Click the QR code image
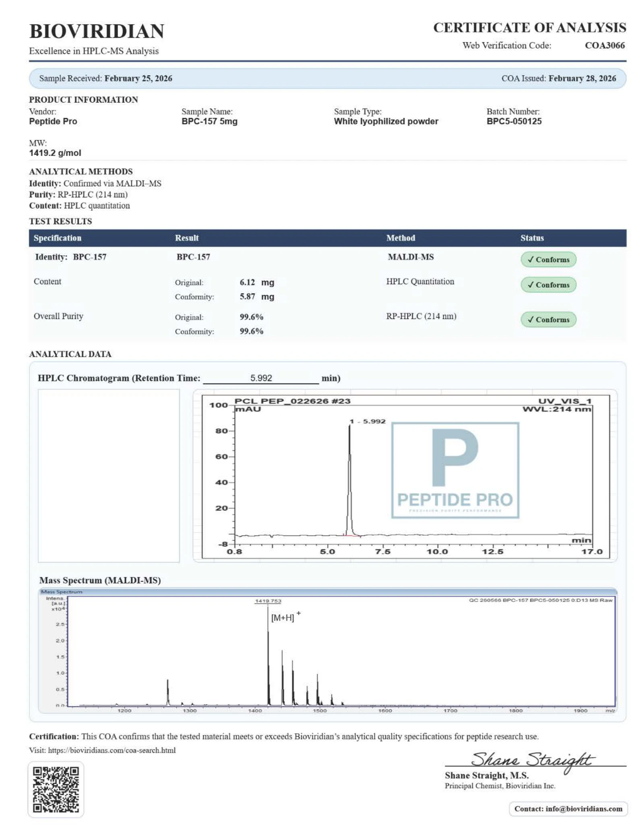 (56, 789)
